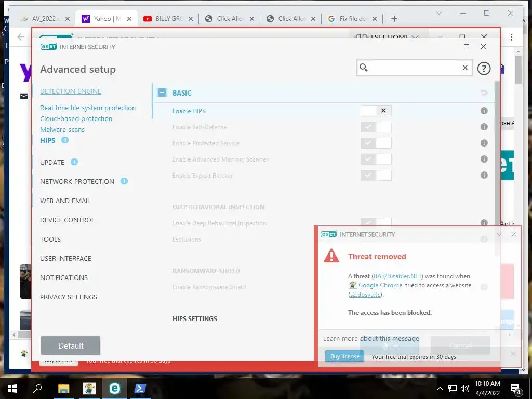Maximize the Advanced setup window
Viewport: 532px width, 399px height.
tap(467, 47)
